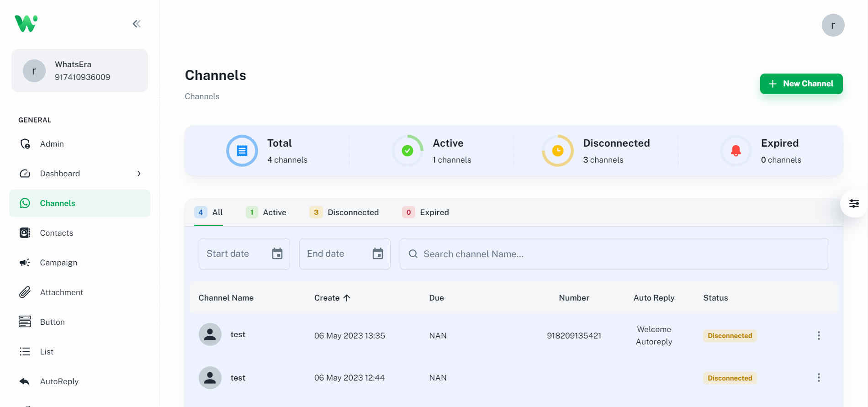Open the Admin section in sidebar
Viewport: 868px width, 407px height.
point(52,144)
